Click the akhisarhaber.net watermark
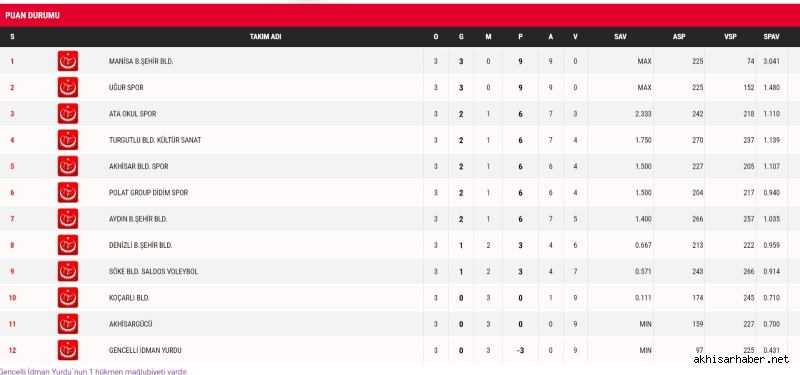The width and height of the screenshot is (800, 375). coord(741,360)
